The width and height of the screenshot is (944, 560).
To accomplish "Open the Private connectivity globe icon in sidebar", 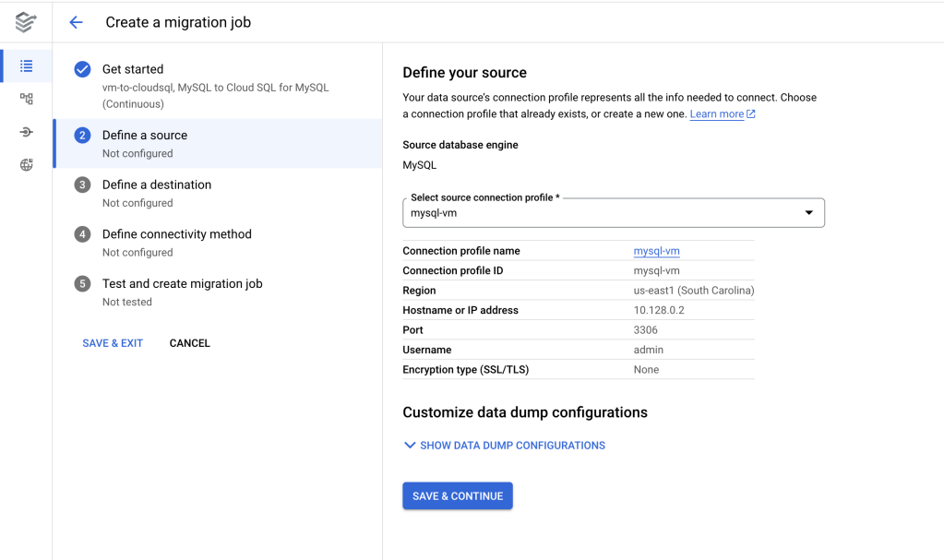I will tap(26, 165).
